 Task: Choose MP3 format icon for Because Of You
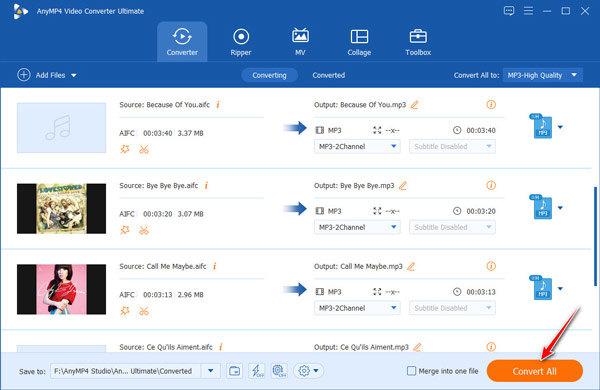pos(541,126)
